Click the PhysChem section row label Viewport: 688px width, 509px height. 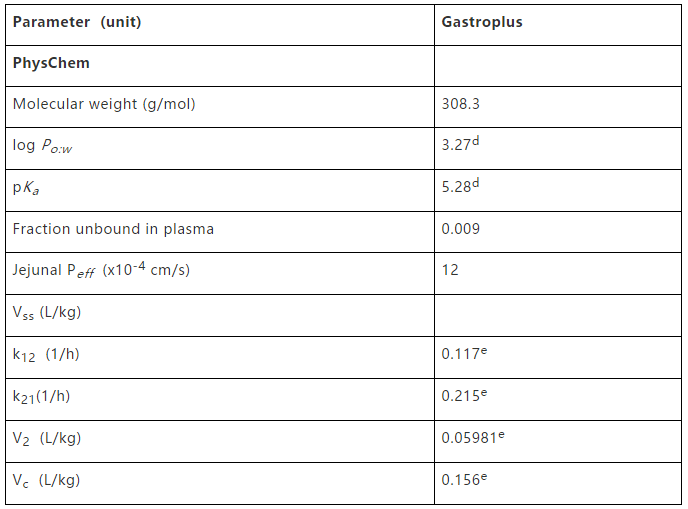tap(51, 63)
